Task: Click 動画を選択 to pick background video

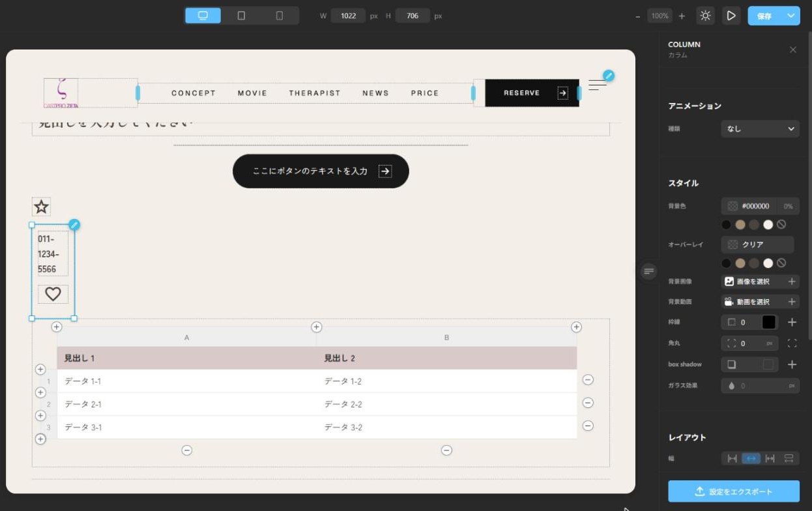Action: [x=753, y=302]
